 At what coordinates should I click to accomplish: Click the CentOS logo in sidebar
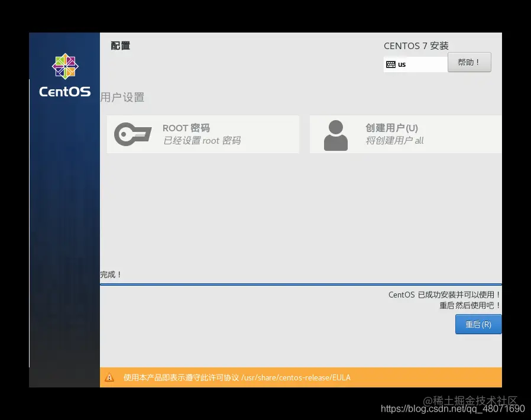click(x=64, y=75)
